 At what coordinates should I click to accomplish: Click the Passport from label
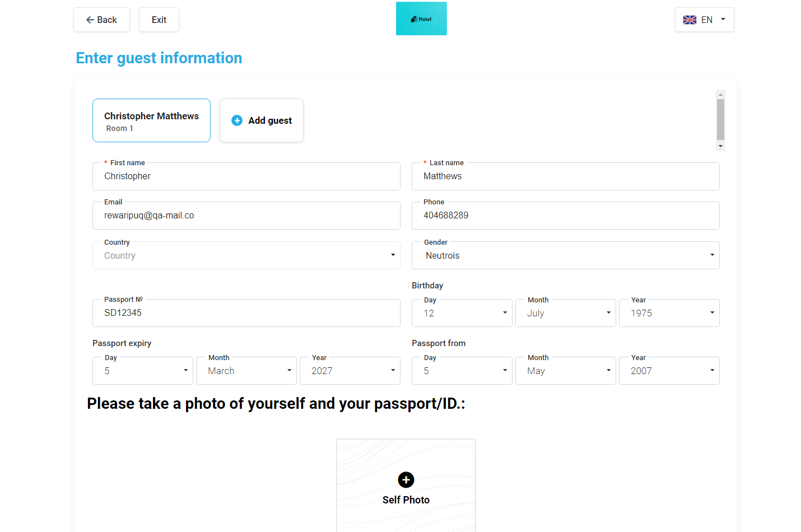(x=439, y=343)
